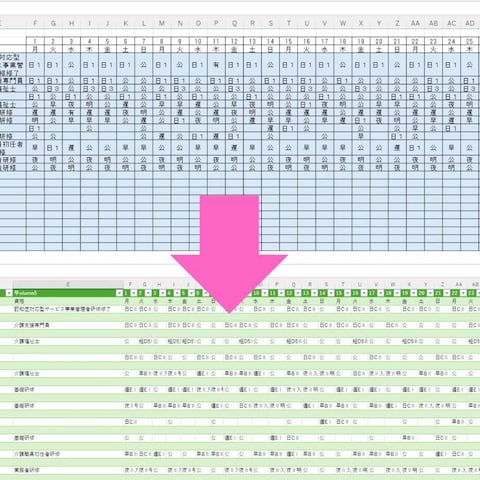The image size is (480, 480).
Task: Click day 7 cell in upper sheet date row
Action: [x=144, y=41]
